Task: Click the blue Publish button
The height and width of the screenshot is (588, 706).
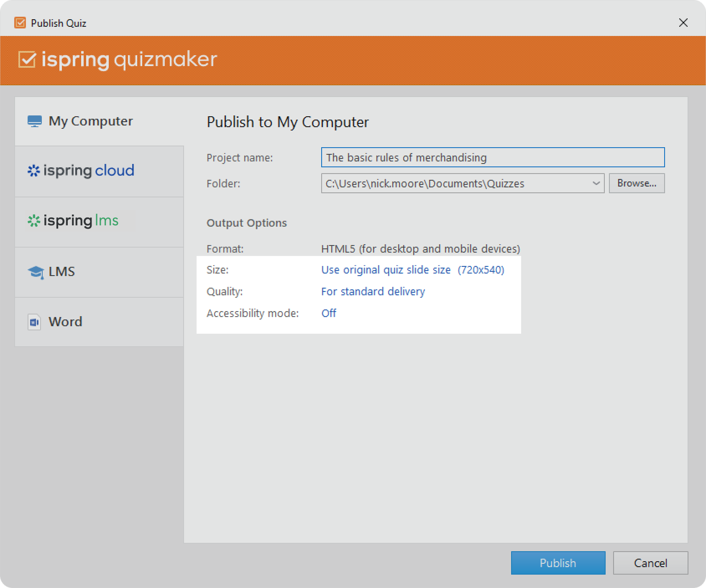Action: coord(558,563)
